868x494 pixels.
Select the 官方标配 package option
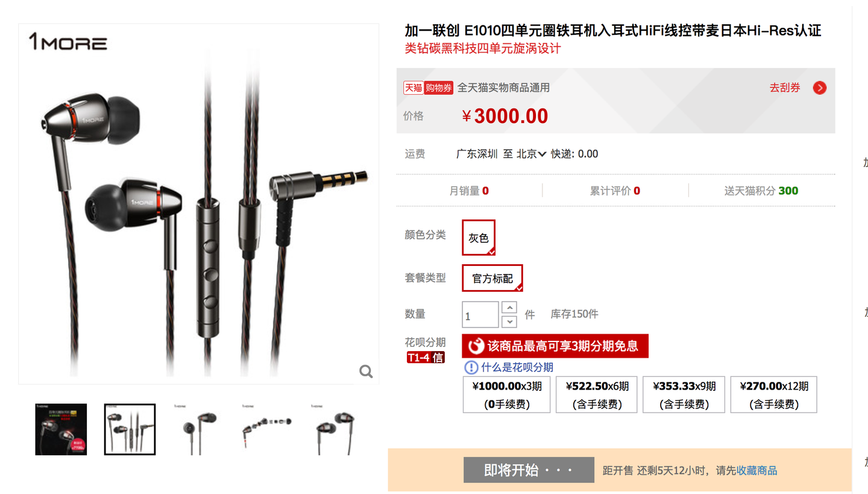[492, 279]
